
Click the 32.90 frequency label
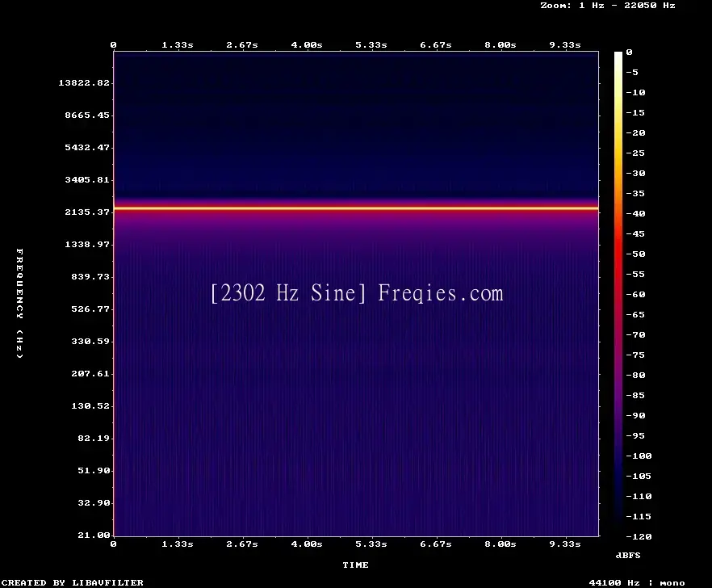tap(94, 502)
